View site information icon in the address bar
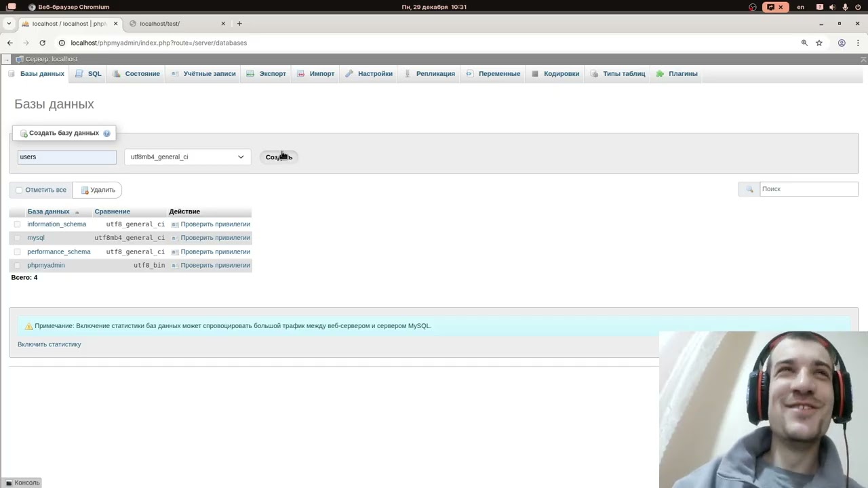Image resolution: width=868 pixels, height=488 pixels. click(x=62, y=43)
